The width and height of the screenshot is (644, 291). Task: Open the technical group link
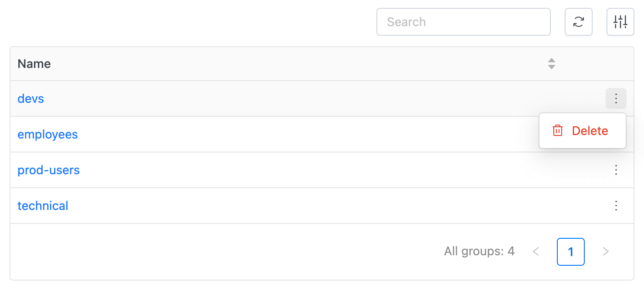tap(43, 206)
